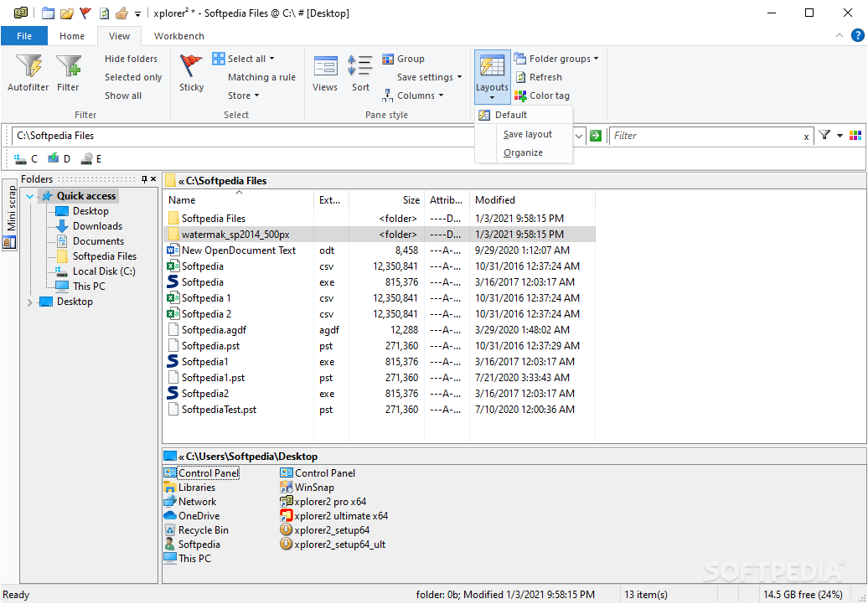The width and height of the screenshot is (868, 604).
Task: Select Recycle Bin in Desktop pane
Action: pyautogui.click(x=203, y=530)
